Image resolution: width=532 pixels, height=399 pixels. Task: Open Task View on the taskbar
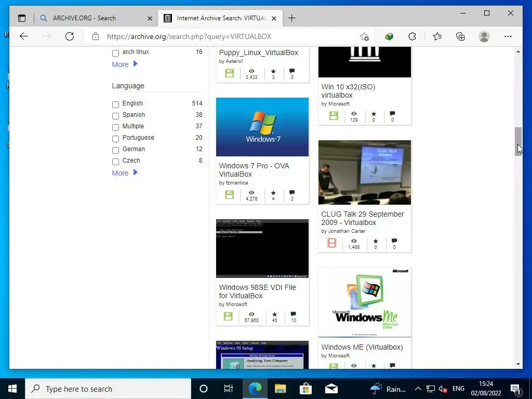(229, 389)
